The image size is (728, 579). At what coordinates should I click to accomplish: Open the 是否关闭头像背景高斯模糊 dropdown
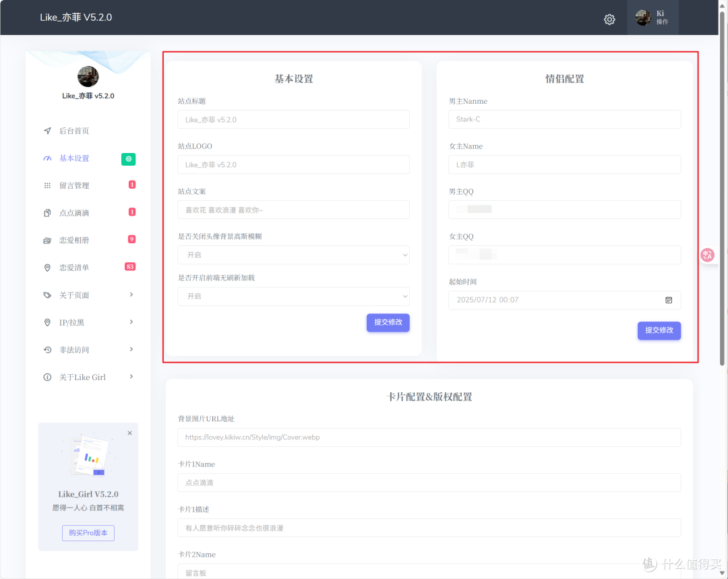(293, 255)
